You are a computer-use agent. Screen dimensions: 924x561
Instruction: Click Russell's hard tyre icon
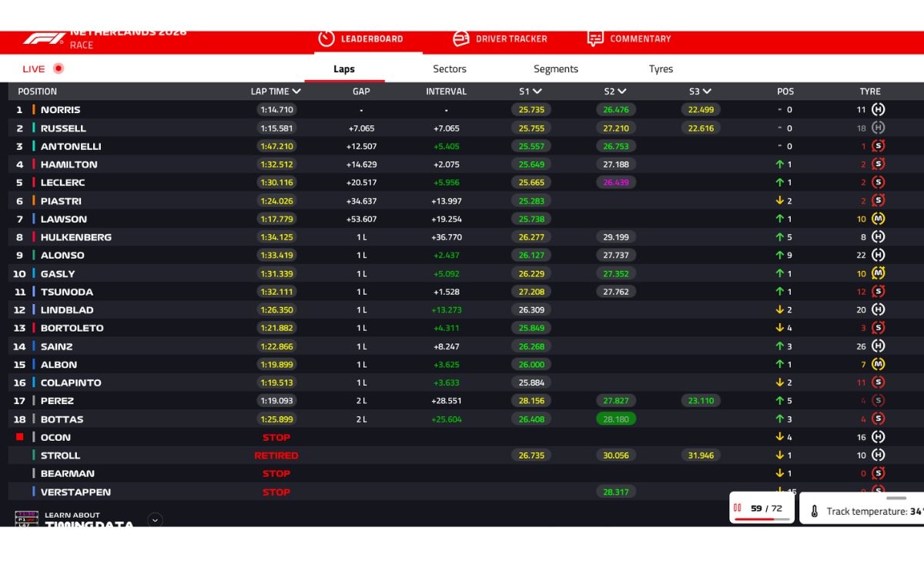click(x=878, y=128)
